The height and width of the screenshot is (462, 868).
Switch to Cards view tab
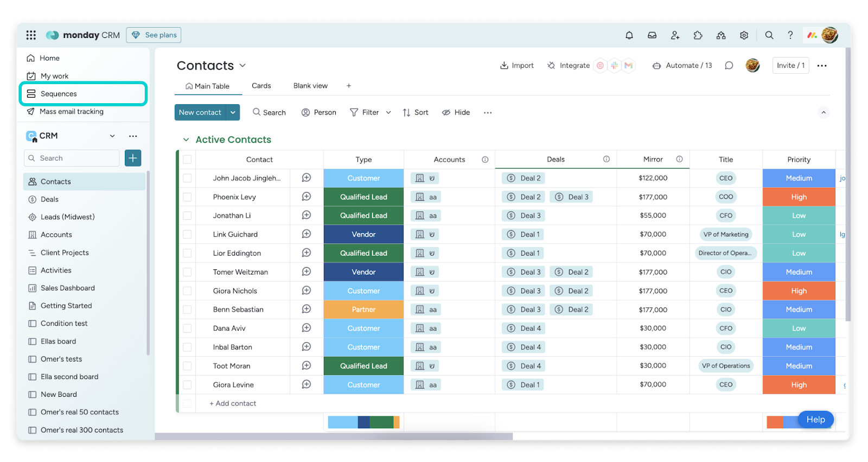261,86
